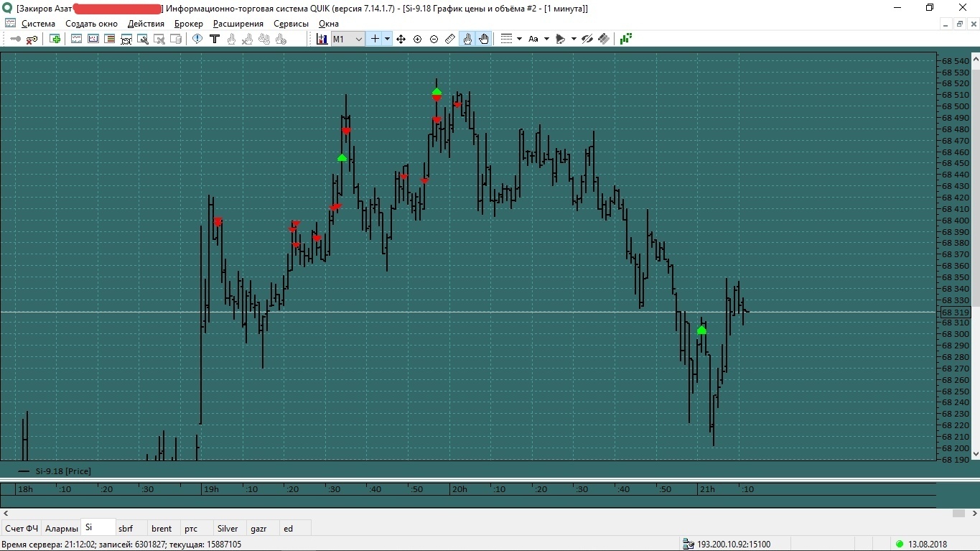Click the hand icon with cancel sign
Viewport: 980px width, 551px height.
[x=281, y=39]
